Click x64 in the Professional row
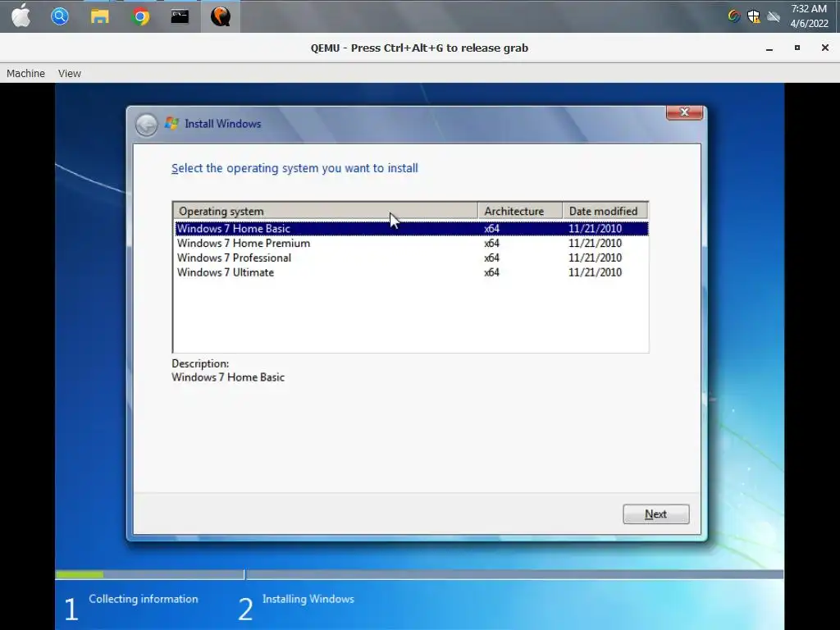Image resolution: width=840 pixels, height=630 pixels. [492, 258]
